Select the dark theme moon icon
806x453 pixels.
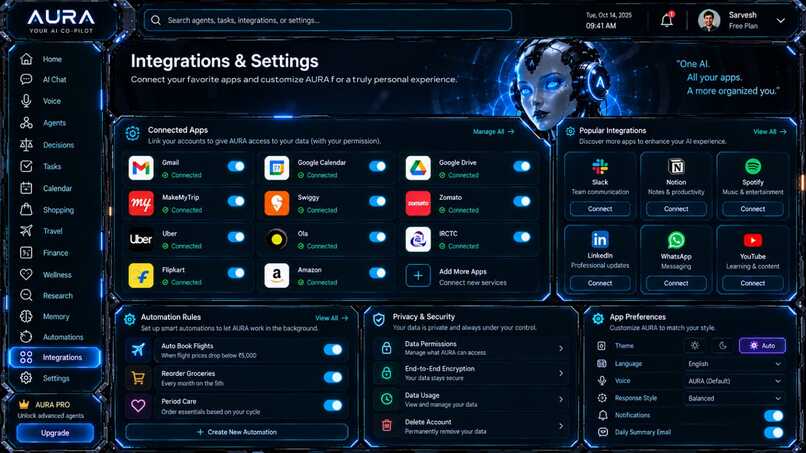click(x=723, y=346)
